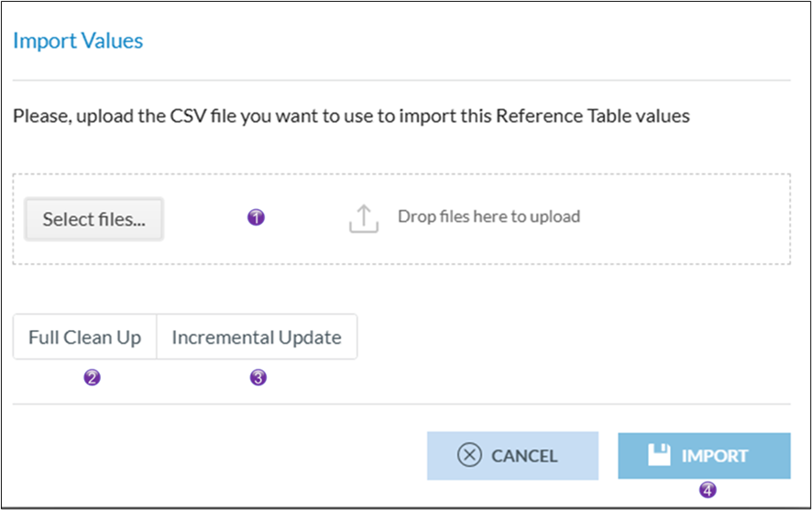Click the purple callout marker number 1
Screen dimensions: 812x510
pyautogui.click(x=257, y=217)
